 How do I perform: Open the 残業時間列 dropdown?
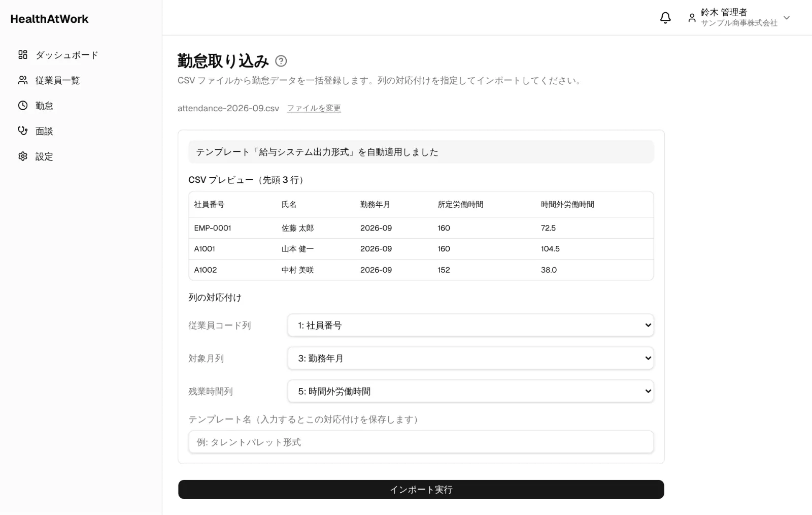[470, 391]
